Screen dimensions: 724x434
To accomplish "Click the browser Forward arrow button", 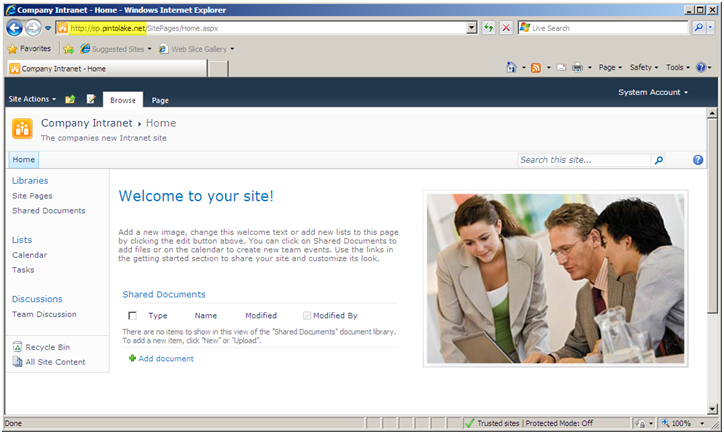I will [x=33, y=28].
